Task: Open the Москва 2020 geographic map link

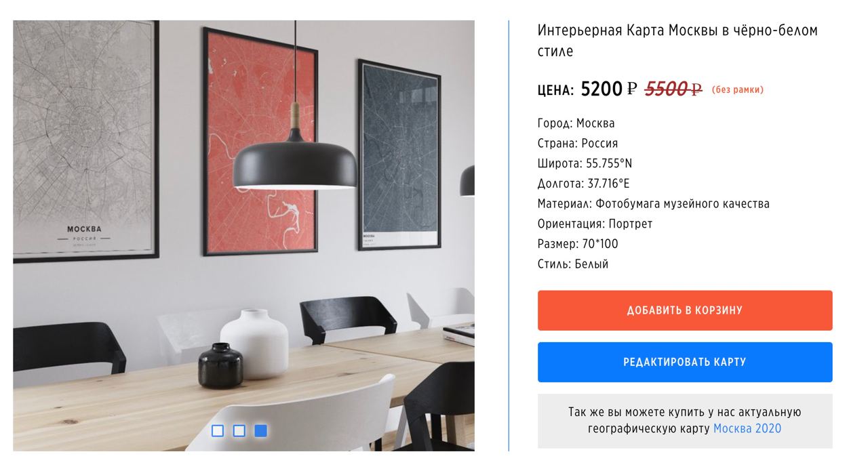Action: [x=747, y=428]
